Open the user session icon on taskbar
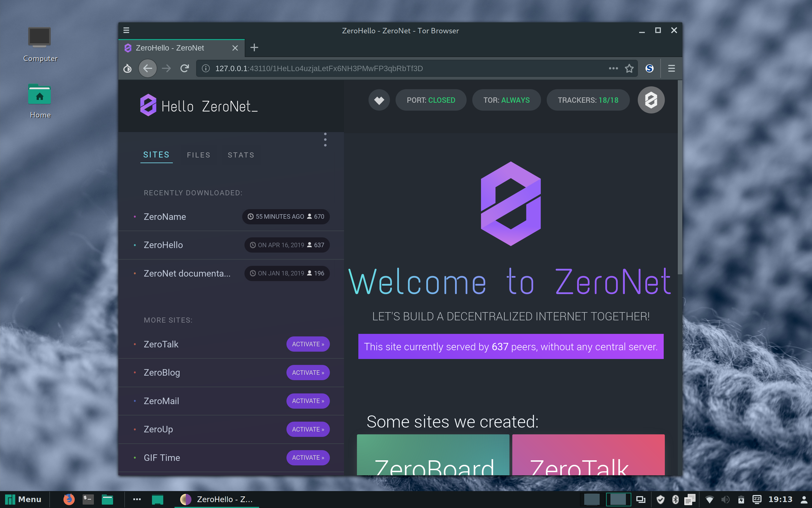 [804, 499]
